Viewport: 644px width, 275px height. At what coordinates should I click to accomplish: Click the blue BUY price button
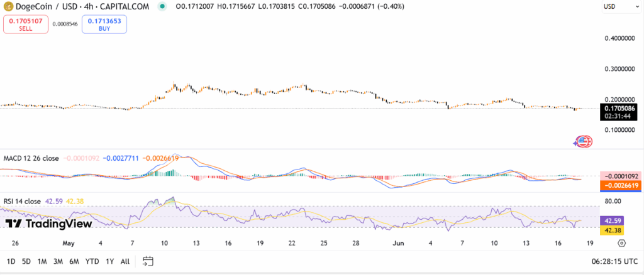104,24
